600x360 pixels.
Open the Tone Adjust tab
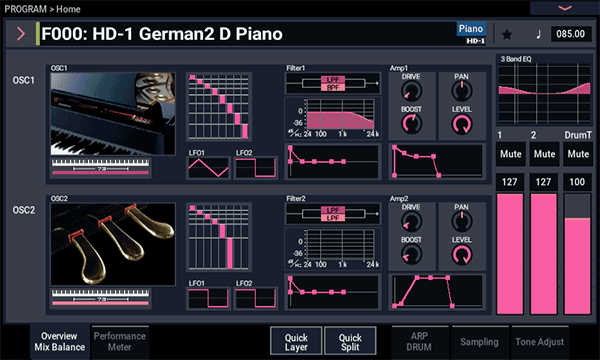click(540, 342)
